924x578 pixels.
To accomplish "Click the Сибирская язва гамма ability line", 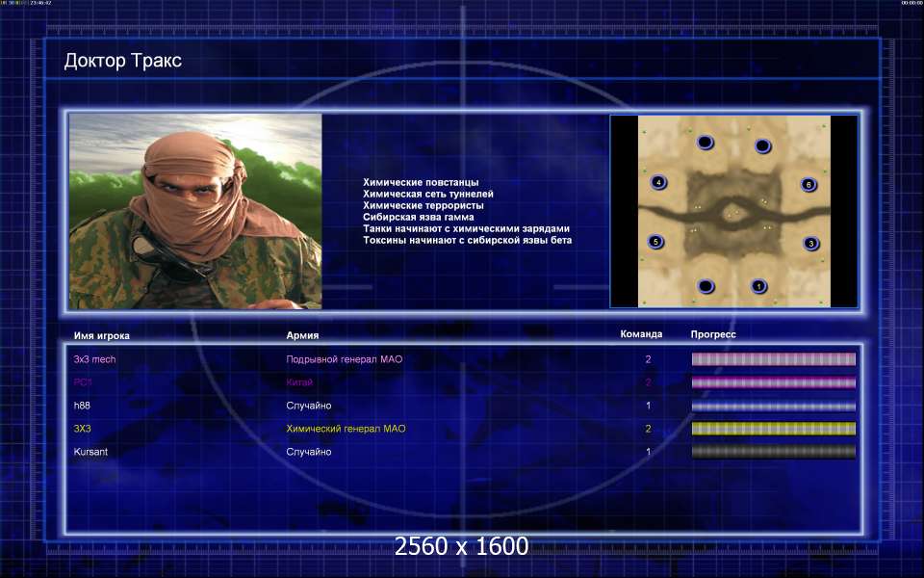I will click(419, 217).
